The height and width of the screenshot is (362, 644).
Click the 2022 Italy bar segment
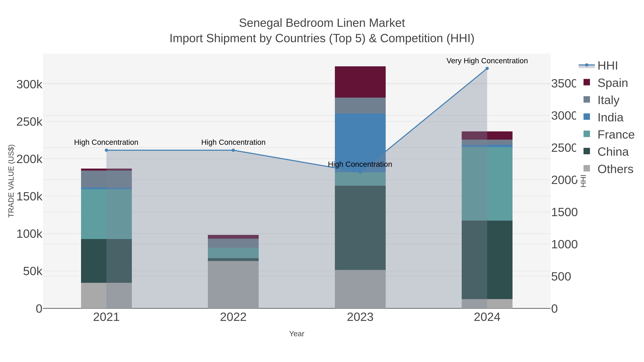233,243
